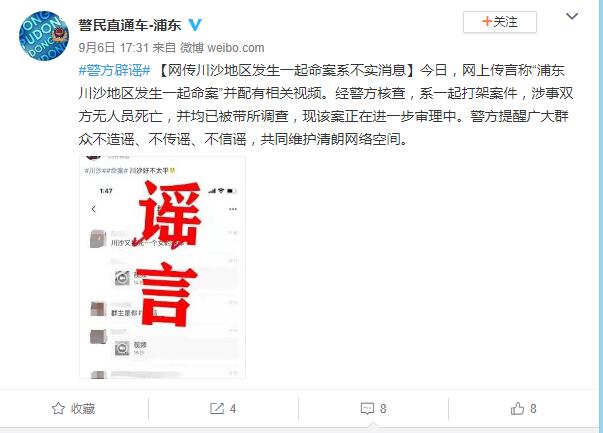603x433 pixels.
Task: Click the blue verified V badge
Action: pyautogui.click(x=195, y=25)
